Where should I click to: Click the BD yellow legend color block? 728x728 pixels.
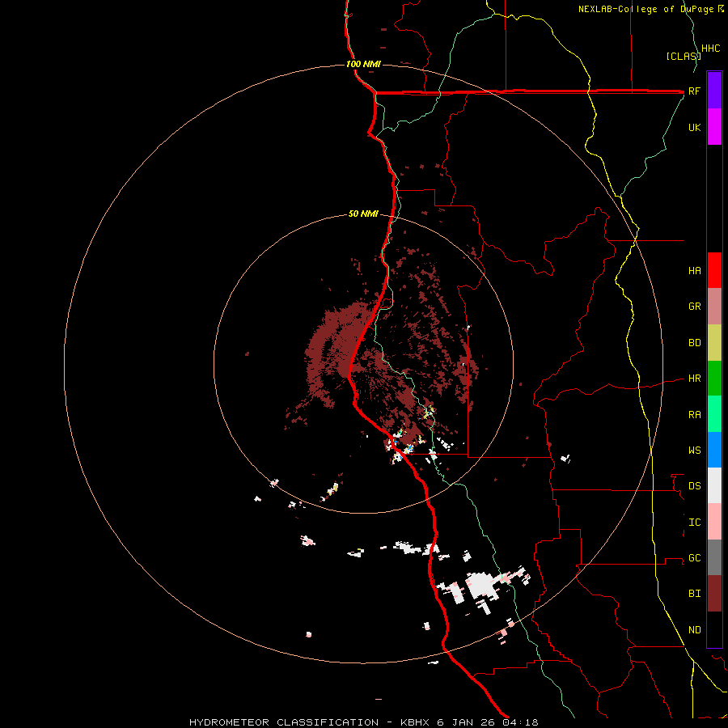coord(714,343)
